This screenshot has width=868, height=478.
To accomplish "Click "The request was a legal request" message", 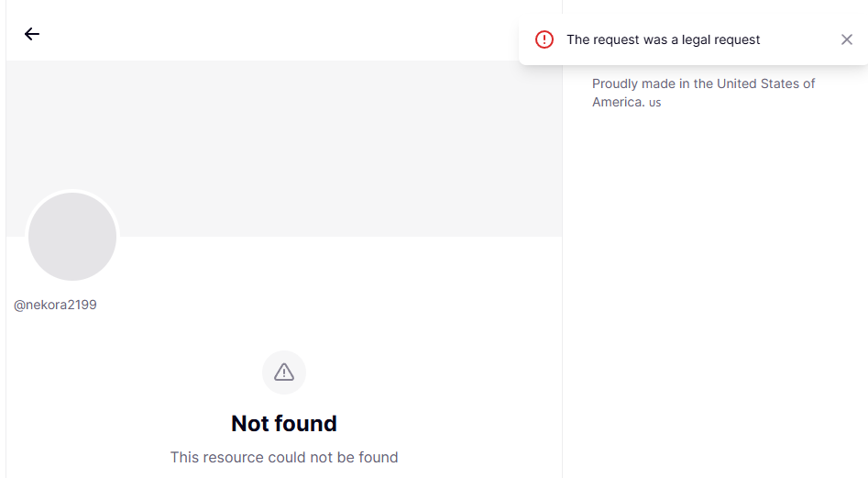I will 663,39.
